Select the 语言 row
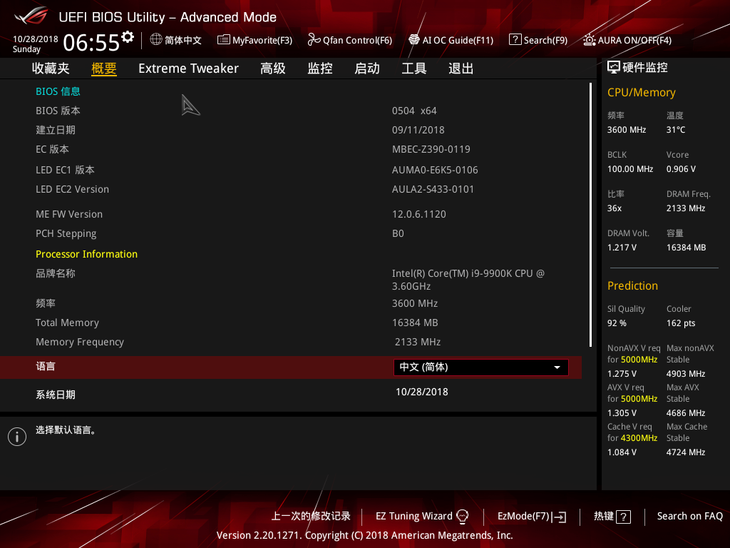The height and width of the screenshot is (548, 730). pos(291,367)
